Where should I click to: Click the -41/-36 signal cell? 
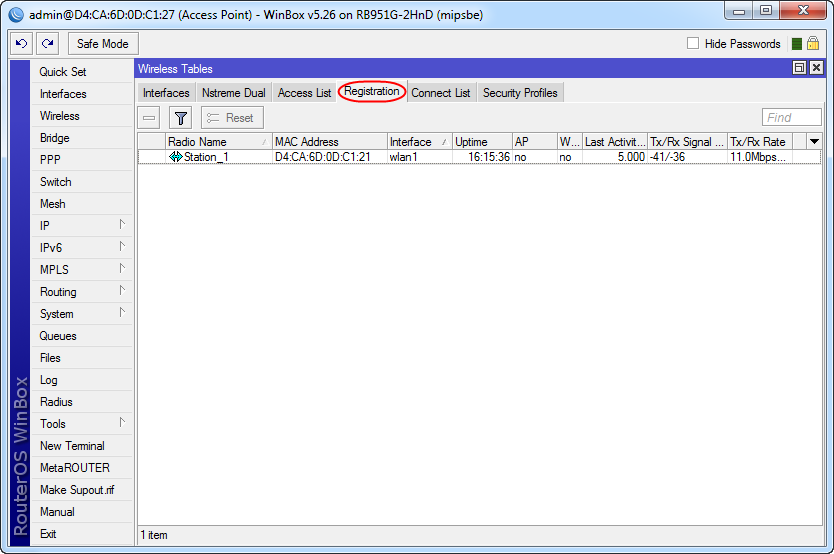pyautogui.click(x=687, y=157)
